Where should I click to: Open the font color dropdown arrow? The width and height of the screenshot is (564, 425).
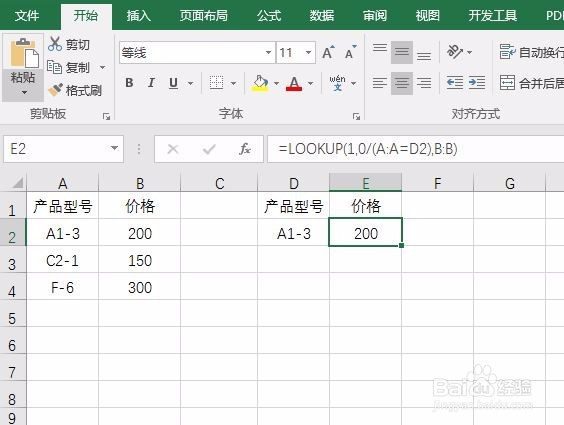(310, 83)
